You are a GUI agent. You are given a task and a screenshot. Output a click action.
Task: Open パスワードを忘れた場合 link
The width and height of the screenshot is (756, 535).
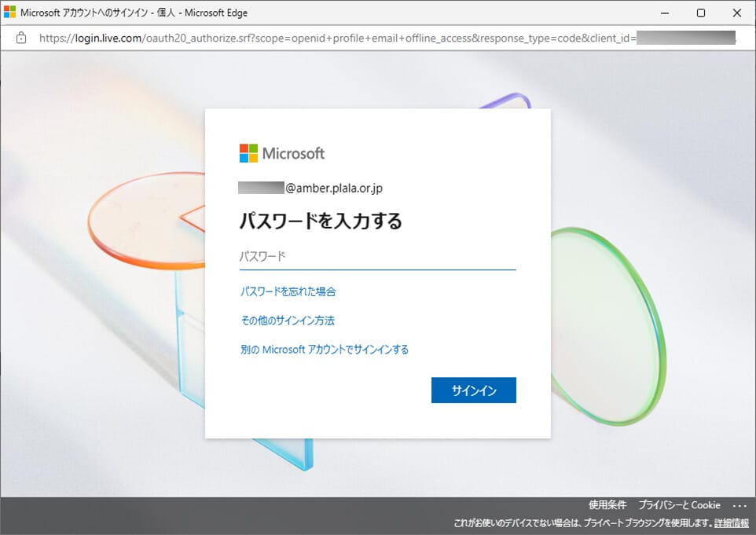(288, 291)
